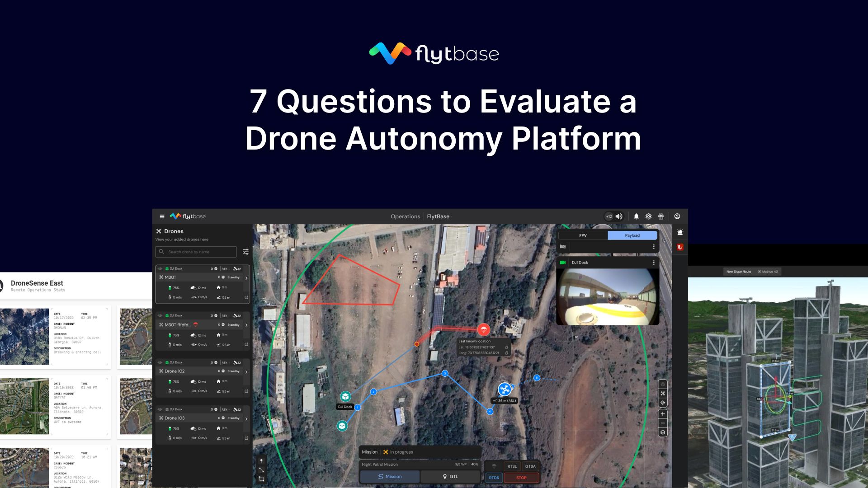Open the settings gear icon
The height and width of the screenshot is (488, 868).
[x=648, y=216]
